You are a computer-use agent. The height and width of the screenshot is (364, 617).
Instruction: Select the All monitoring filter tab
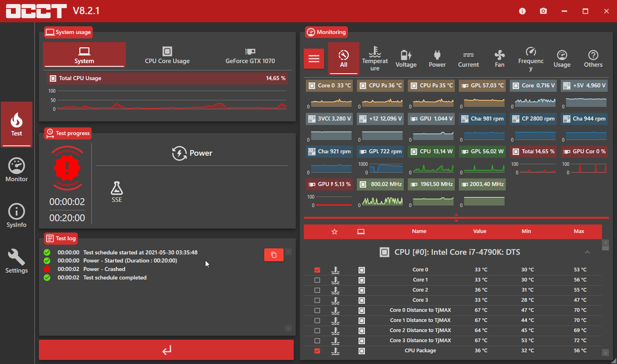pos(343,58)
